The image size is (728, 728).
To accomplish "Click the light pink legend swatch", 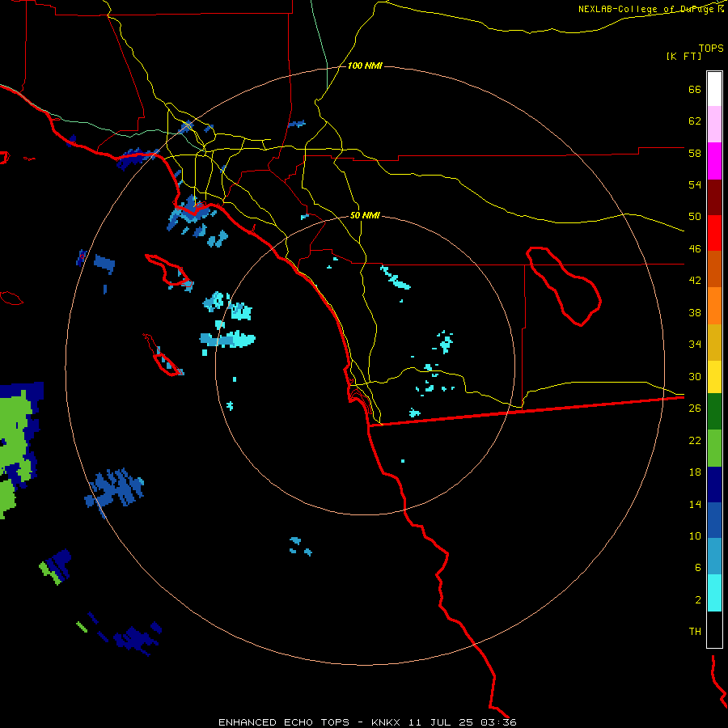I will pos(714,125).
